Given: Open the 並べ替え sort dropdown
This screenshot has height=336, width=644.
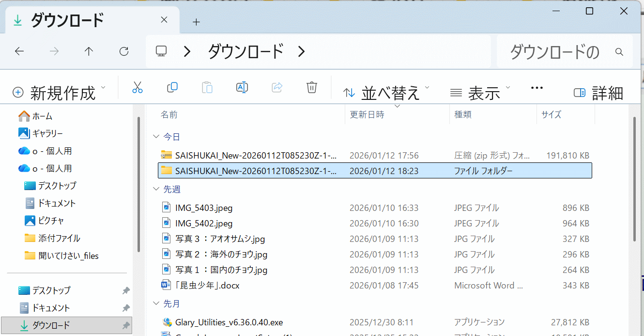Looking at the screenshot, I should pyautogui.click(x=386, y=93).
